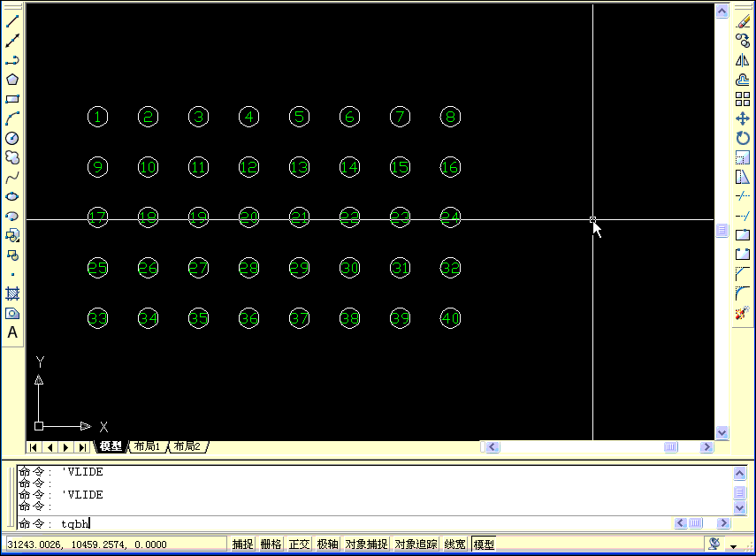Switch to the 布局2 layout tab
This screenshot has height=556, width=756.
pyautogui.click(x=187, y=446)
